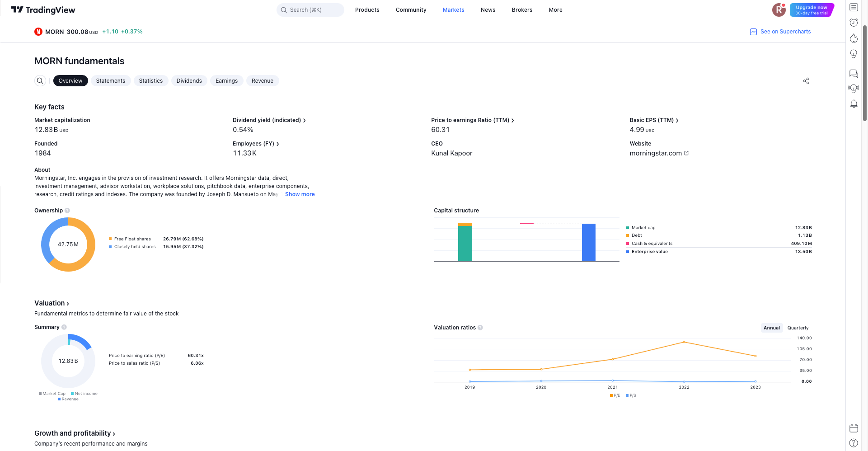Toggle the P/E series legend
This screenshot has width=868, height=451.
(x=615, y=395)
